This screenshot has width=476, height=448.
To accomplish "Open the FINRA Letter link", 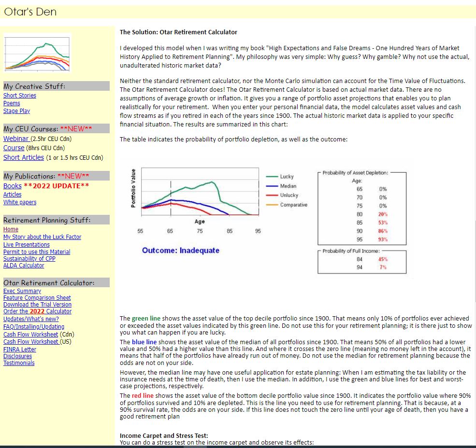I will pos(20,350).
